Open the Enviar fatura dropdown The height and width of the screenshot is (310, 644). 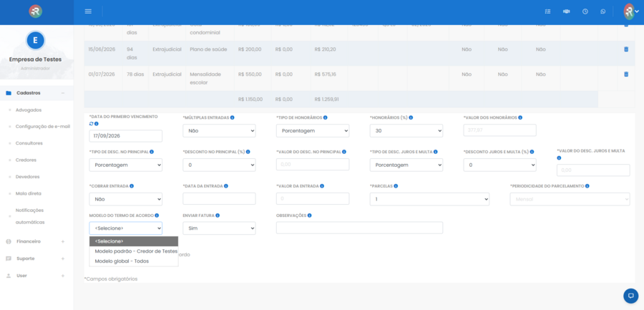pos(219,228)
